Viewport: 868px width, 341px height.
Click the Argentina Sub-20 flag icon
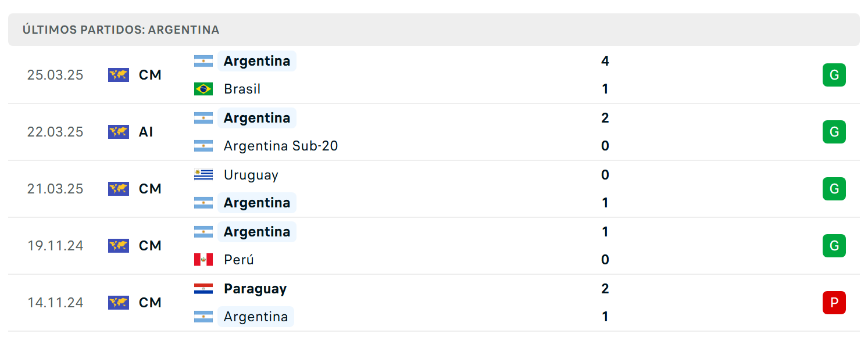pos(203,146)
